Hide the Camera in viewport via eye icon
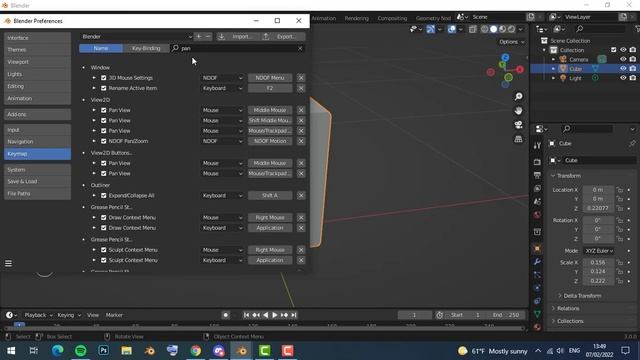640x360 pixels. (623, 59)
